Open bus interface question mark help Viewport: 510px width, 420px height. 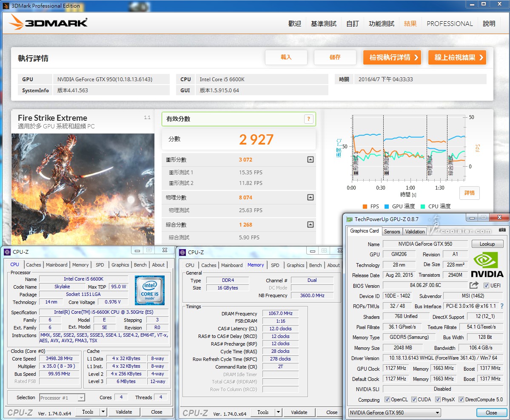(x=502, y=306)
